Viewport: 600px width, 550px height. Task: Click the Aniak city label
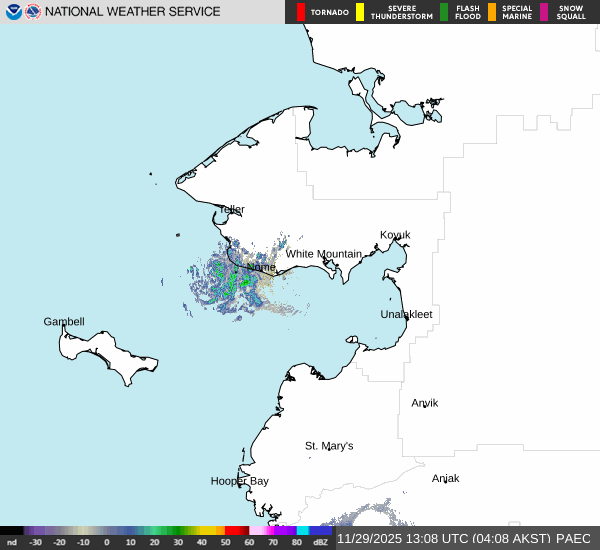coord(445,478)
